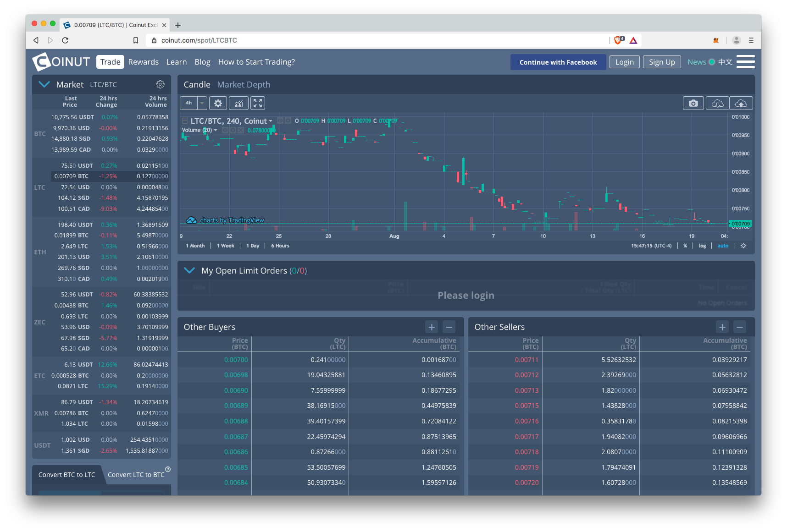This screenshot has width=787, height=532.
Task: Click the 4h interval button
Action: point(188,103)
